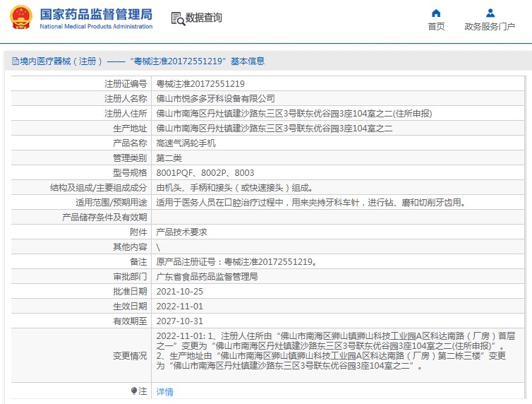Select 佛山市悦多多牙科设备有限公司 registrant name
The image size is (532, 404).
point(215,99)
